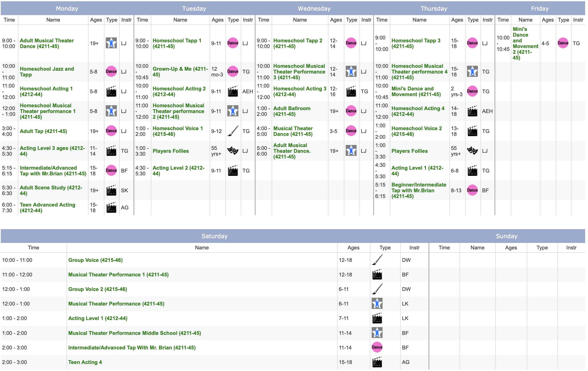Viewport: 588px width, 371px height.
Task: Open the Homeschool Acting 4 (4212-44) link
Action: coord(418,111)
